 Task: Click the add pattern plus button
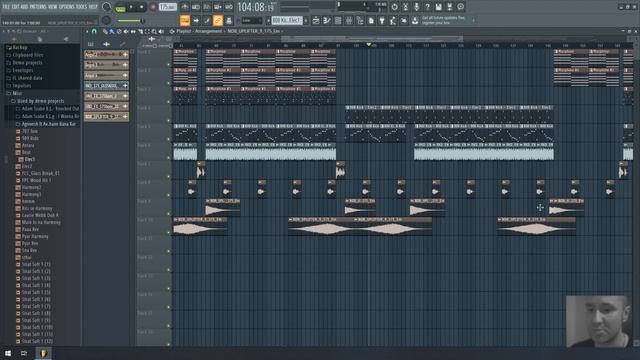click(x=306, y=20)
